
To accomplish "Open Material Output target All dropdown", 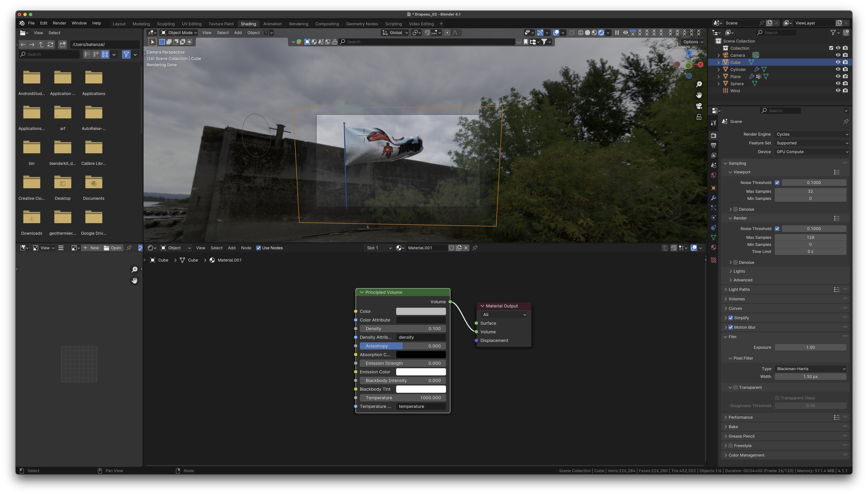I will point(504,315).
